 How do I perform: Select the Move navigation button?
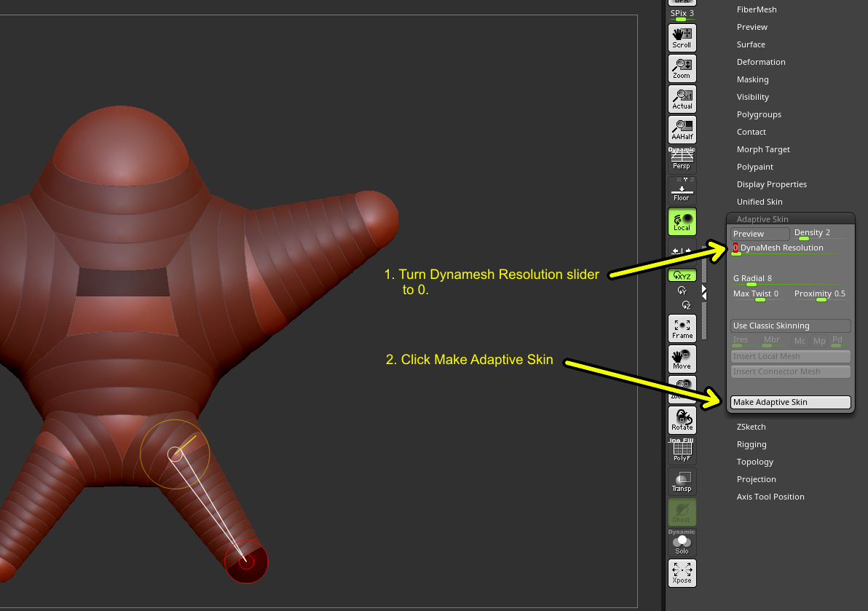click(x=682, y=358)
